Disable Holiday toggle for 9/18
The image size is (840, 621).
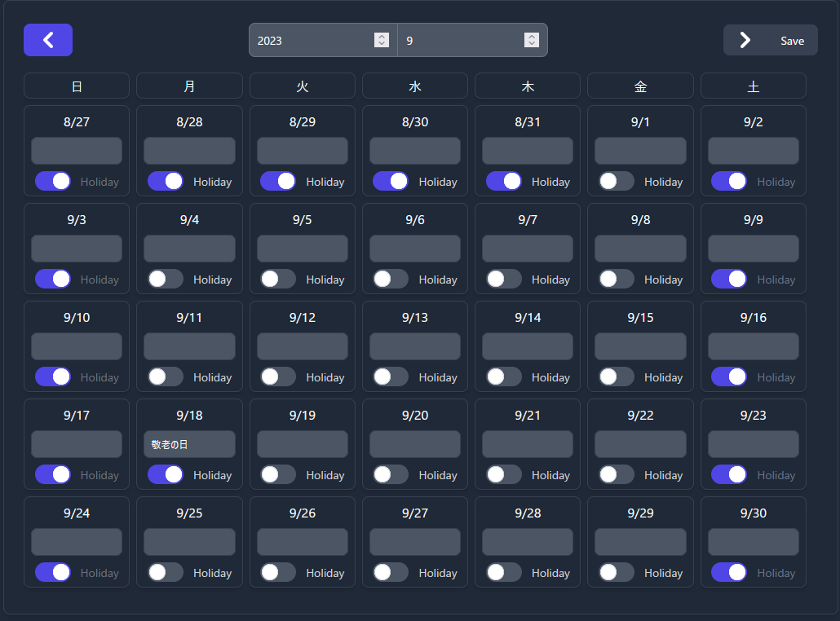click(x=166, y=474)
